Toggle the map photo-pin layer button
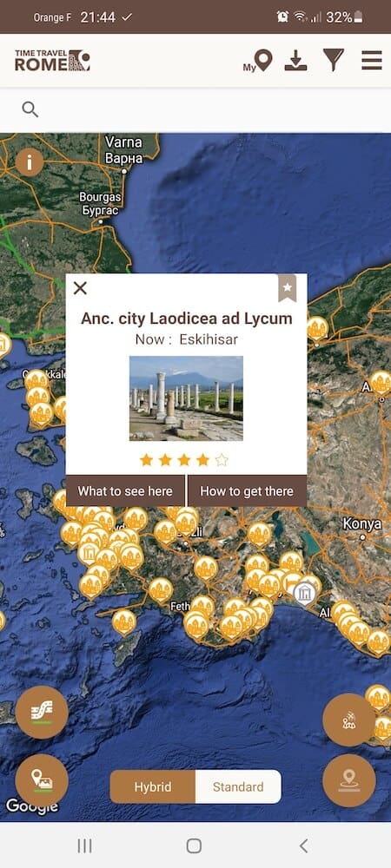The height and width of the screenshot is (868, 391). pos(42,780)
